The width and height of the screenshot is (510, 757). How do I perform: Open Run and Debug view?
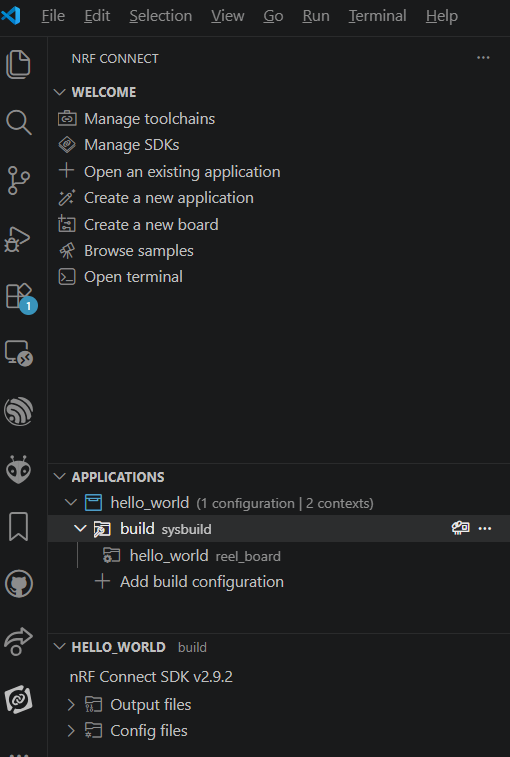17,238
